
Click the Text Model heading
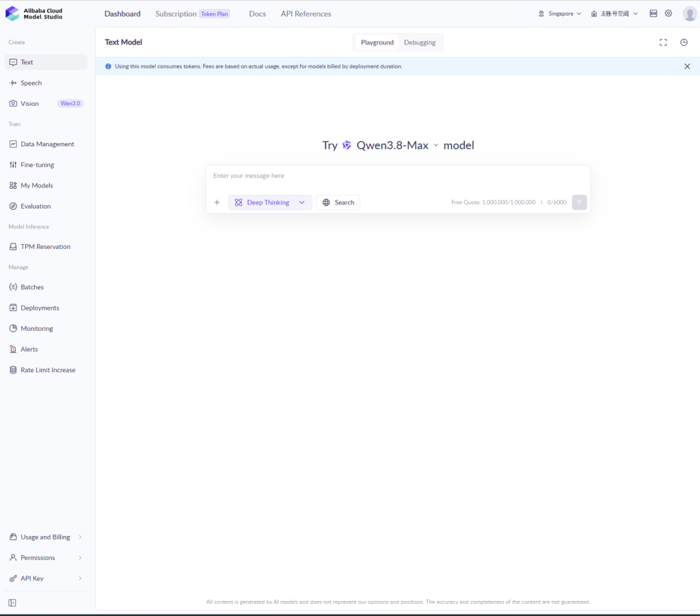click(x=124, y=42)
